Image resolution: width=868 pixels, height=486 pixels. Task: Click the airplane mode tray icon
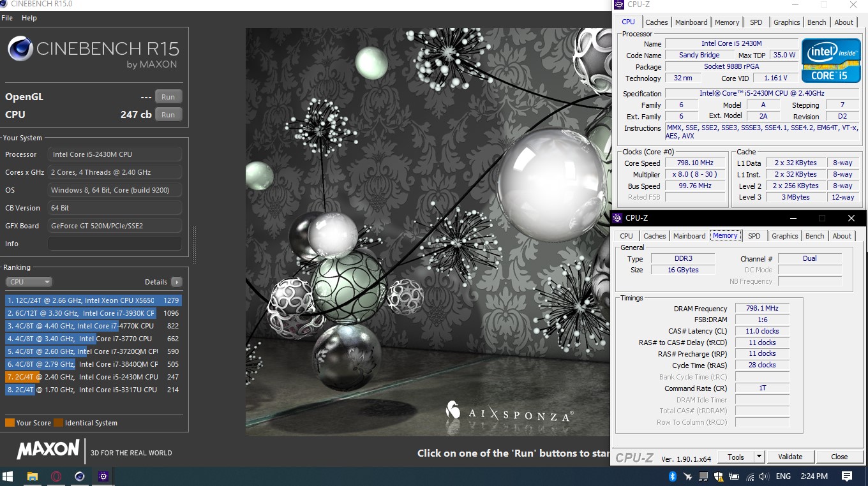[x=687, y=476]
